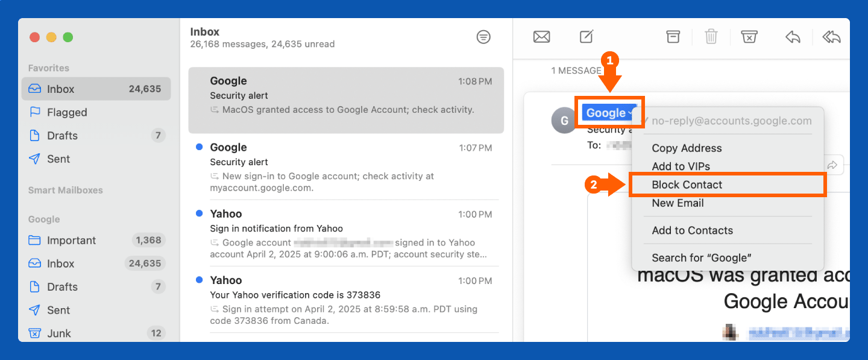Select Add to VIPs menu option
Image resolution: width=868 pixels, height=360 pixels.
coord(681,166)
